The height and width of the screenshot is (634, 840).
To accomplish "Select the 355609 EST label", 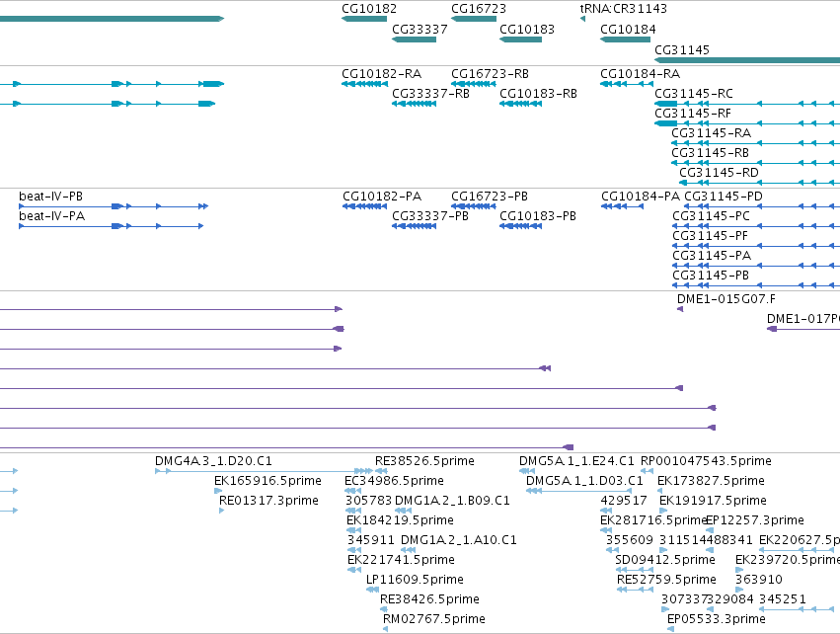I will (x=630, y=541).
